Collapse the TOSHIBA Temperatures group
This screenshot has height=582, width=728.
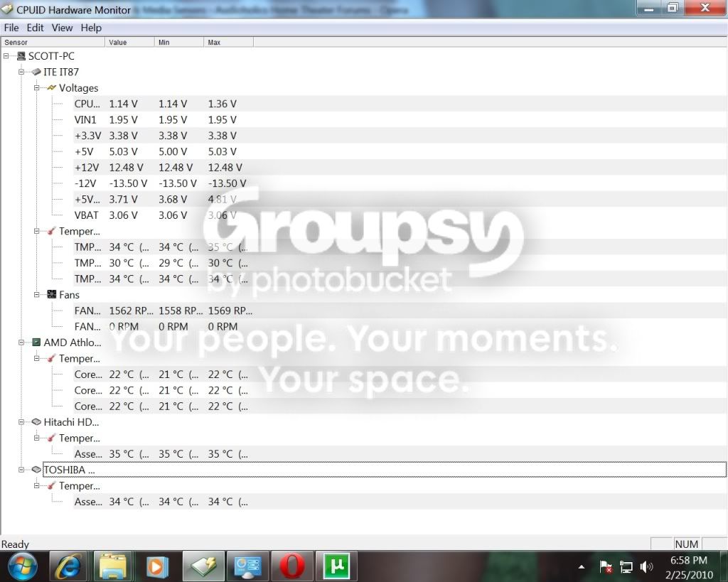pyautogui.click(x=37, y=486)
